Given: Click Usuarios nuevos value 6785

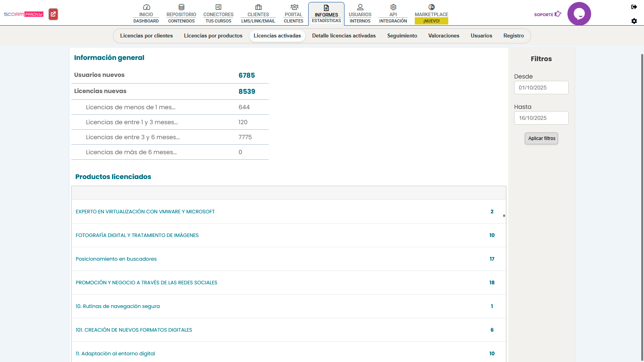Looking at the screenshot, I should point(247,75).
